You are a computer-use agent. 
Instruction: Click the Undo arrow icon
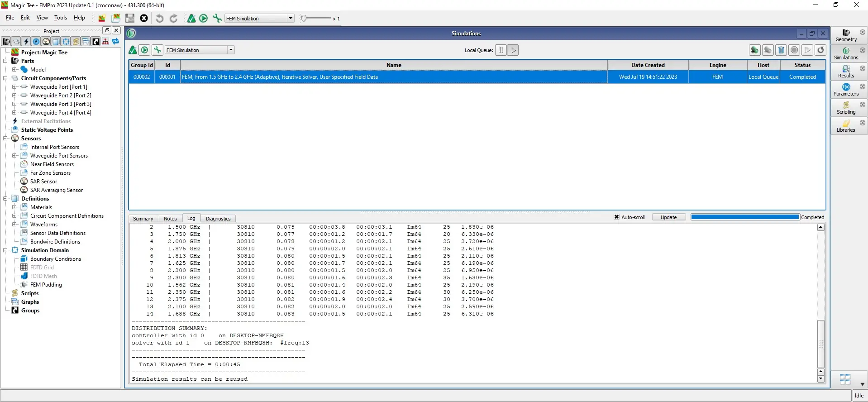[x=159, y=18]
